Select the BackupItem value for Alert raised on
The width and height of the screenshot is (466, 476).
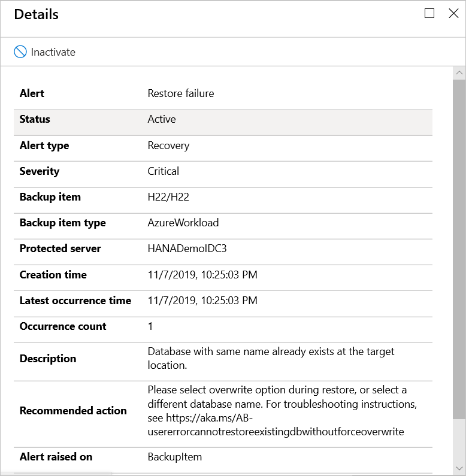click(x=175, y=457)
